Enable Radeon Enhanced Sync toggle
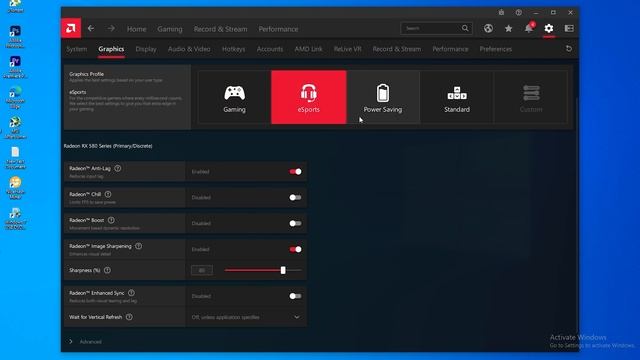Screen dimensions: 640x360 tap(296, 296)
